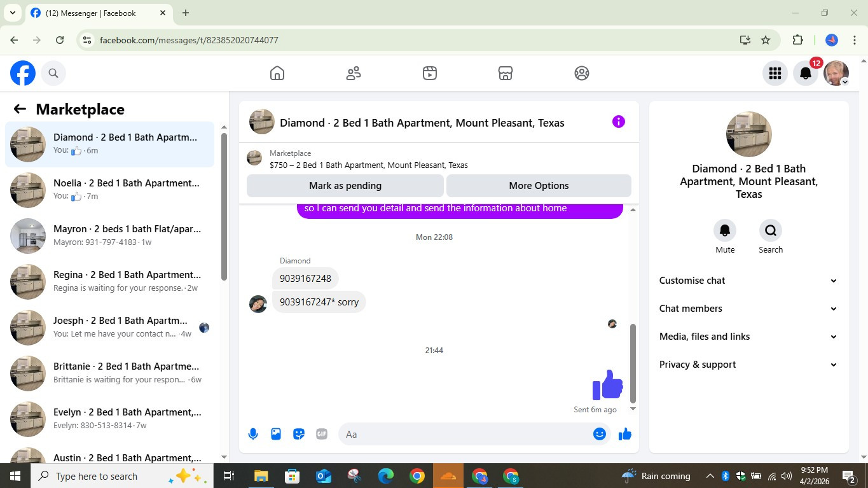868x488 pixels.
Task: Expand the Privacy & support section
Action: 748,365
